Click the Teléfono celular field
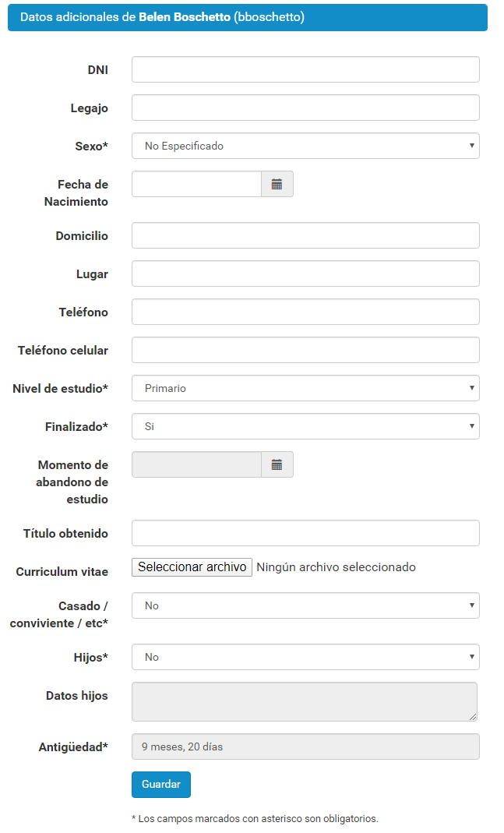The height and width of the screenshot is (833, 504). [305, 350]
